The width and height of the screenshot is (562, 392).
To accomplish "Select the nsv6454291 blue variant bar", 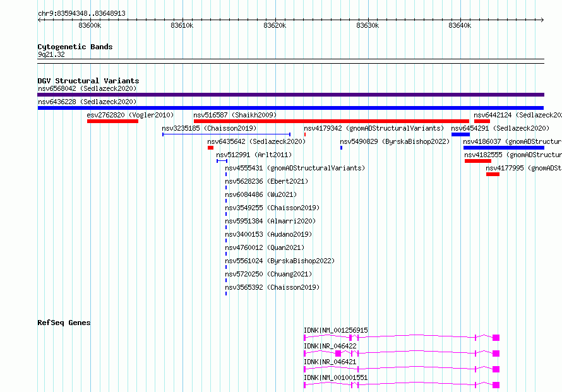I will (x=460, y=134).
